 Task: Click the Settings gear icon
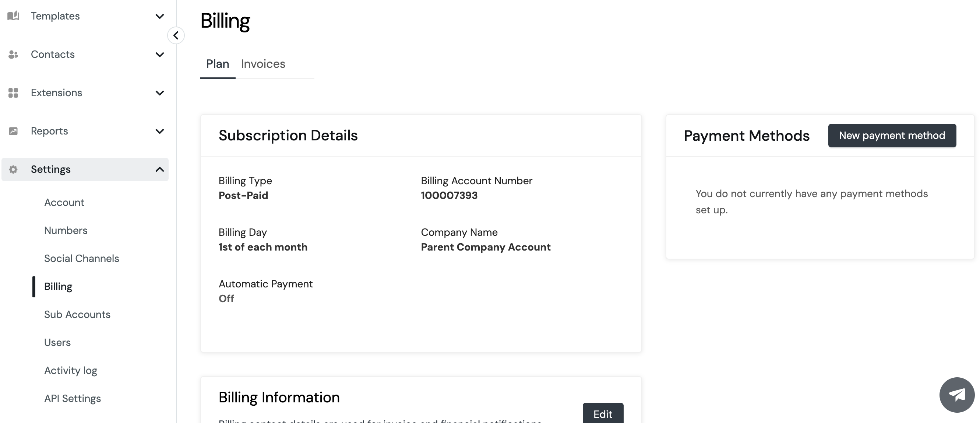tap(13, 169)
